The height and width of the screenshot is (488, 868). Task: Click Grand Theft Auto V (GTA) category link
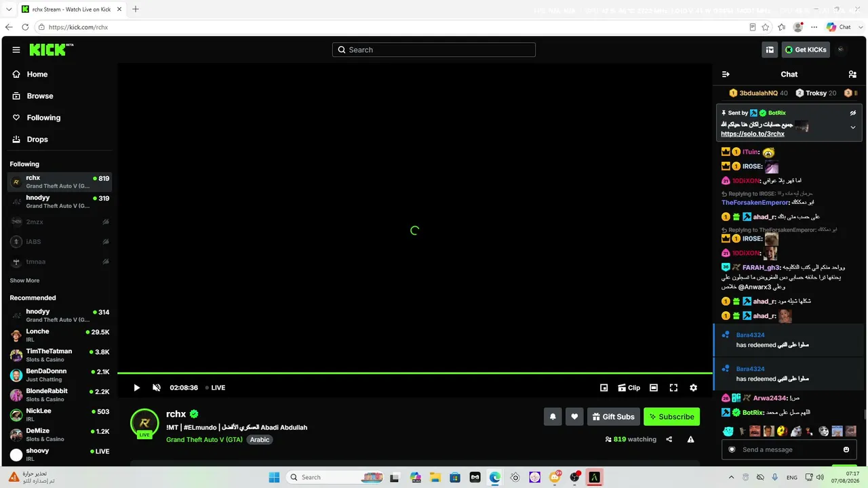click(x=204, y=440)
